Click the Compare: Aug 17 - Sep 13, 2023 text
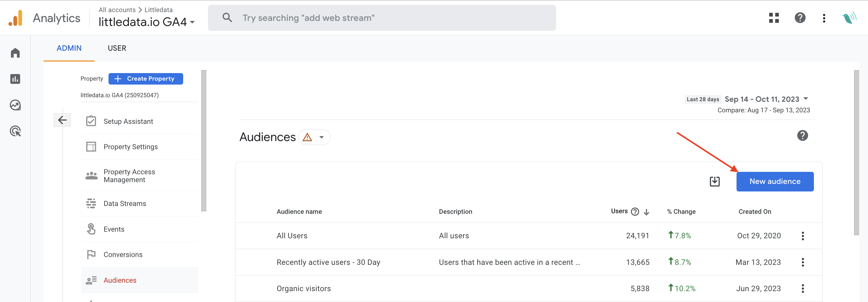 [x=763, y=110]
